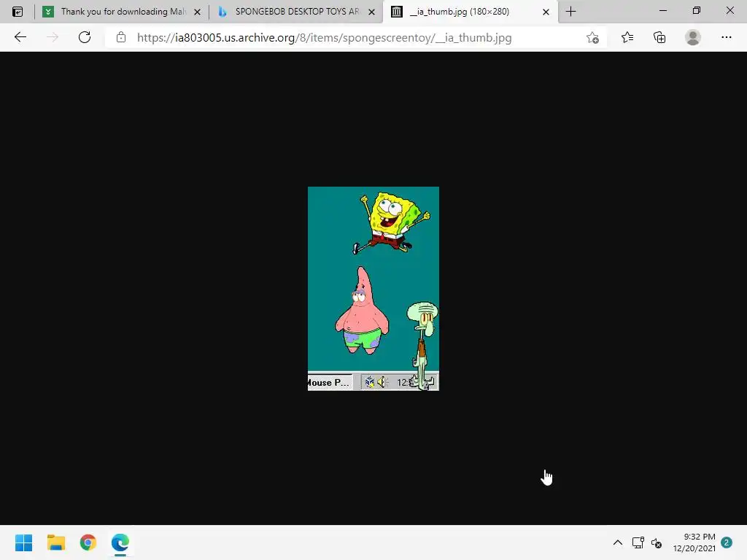Open Settings and more menu
The image size is (747, 560).
pyautogui.click(x=726, y=37)
